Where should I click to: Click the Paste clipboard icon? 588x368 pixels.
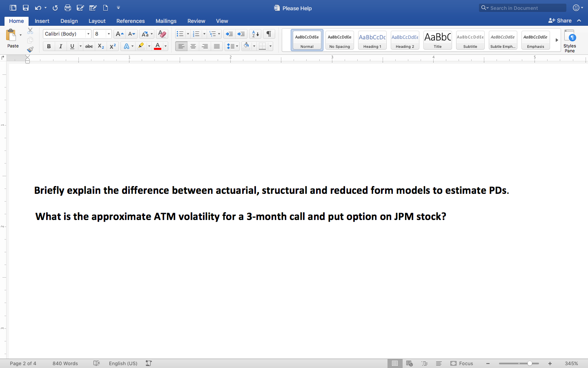pyautogui.click(x=11, y=35)
